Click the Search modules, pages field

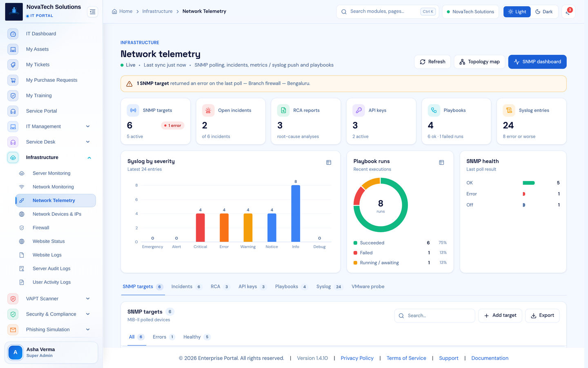(388, 12)
